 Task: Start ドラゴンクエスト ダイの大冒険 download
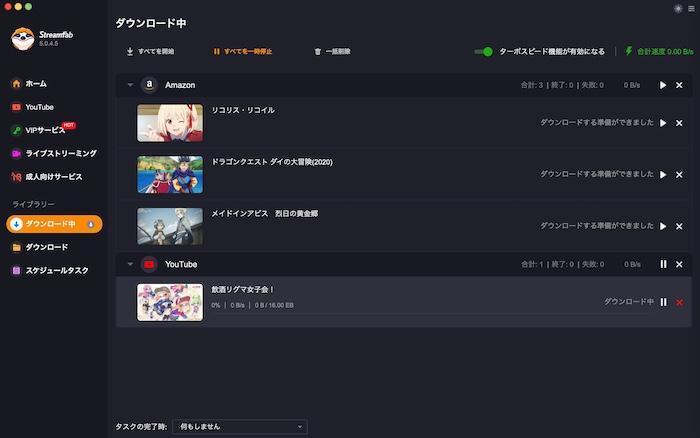(x=663, y=175)
